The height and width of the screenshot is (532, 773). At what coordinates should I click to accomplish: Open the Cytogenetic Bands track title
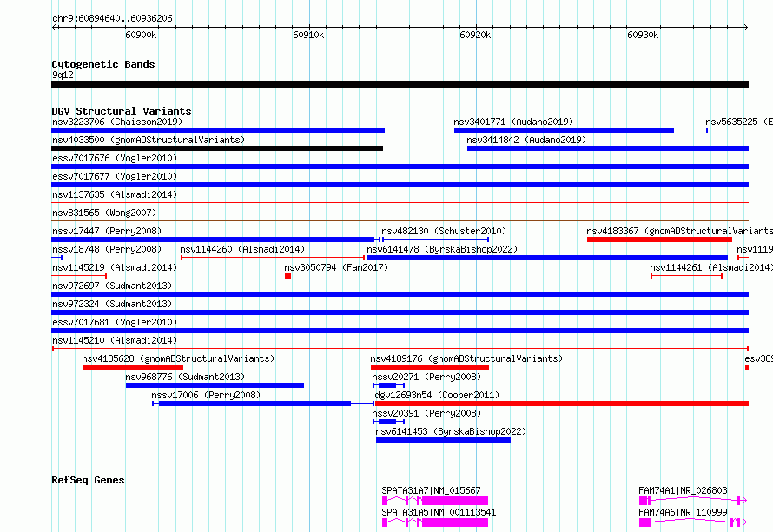(103, 64)
